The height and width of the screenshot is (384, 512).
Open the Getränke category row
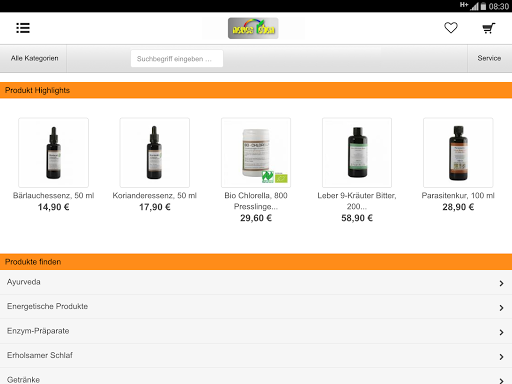coord(256,377)
